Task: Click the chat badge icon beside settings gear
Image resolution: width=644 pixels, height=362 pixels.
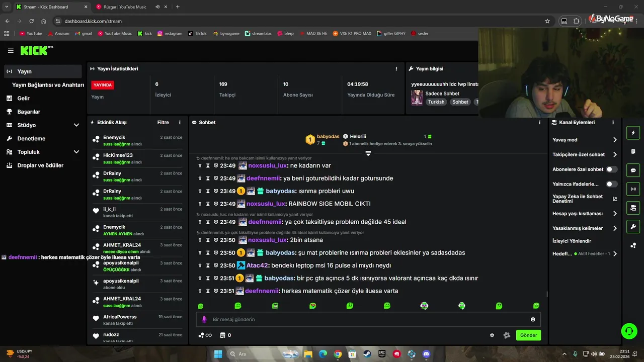Action: click(x=507, y=335)
